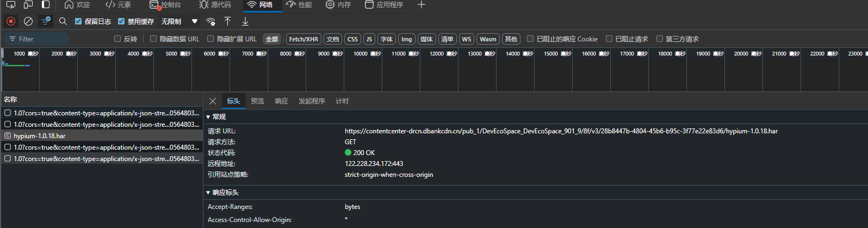Viewport: 868px width, 228px height.
Task: Check 隐藏数据 URL checkbox
Action: [153, 39]
